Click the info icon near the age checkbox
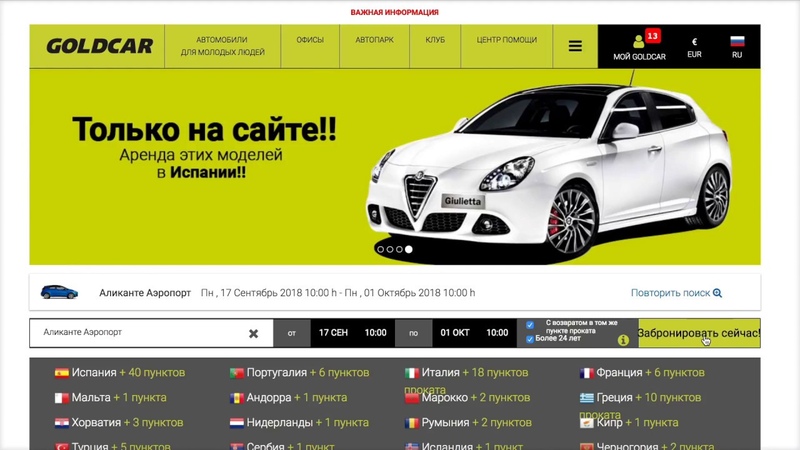Viewport: 800px width, 450px height. [623, 340]
